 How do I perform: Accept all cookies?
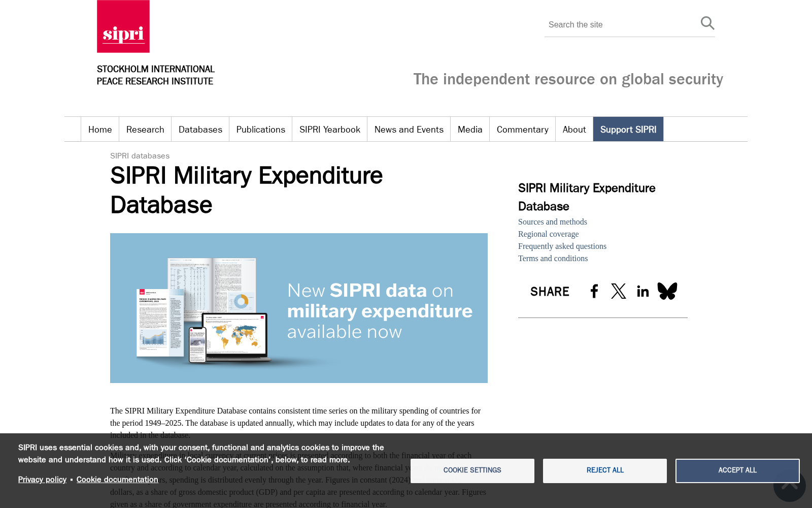click(x=737, y=470)
